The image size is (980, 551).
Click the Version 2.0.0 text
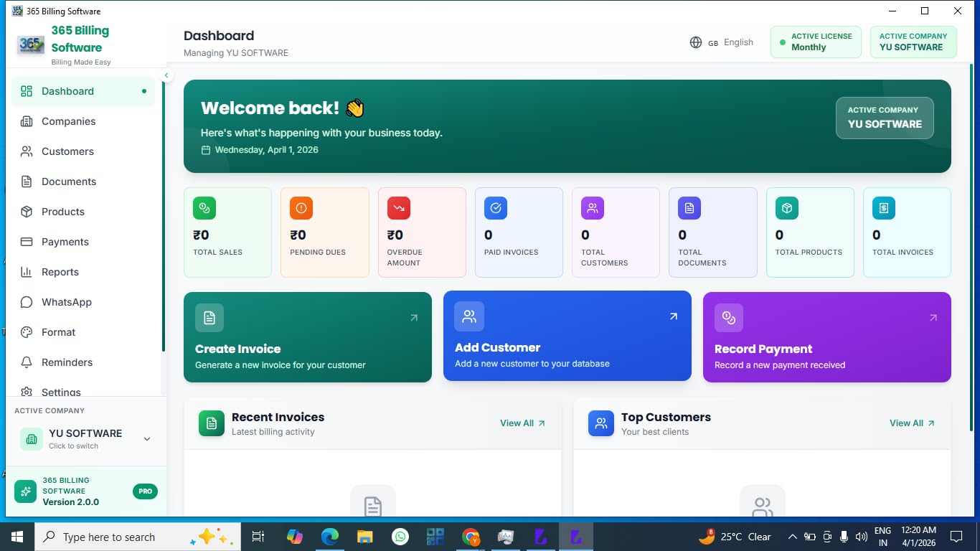pos(71,502)
